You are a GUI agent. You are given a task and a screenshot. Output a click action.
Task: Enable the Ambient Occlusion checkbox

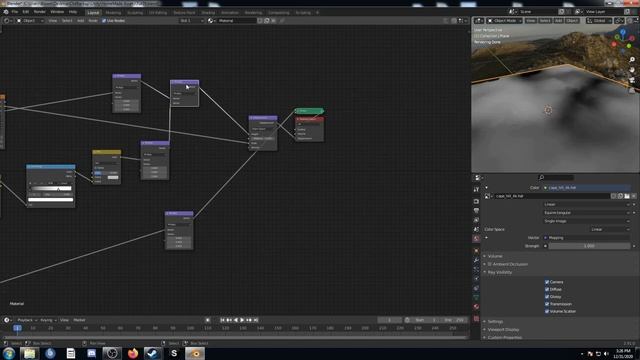pos(490,264)
